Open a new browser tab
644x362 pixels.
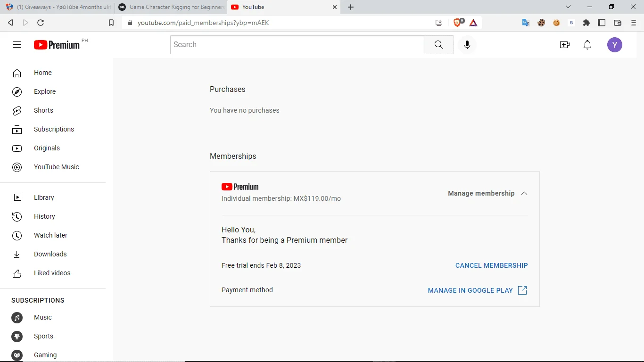(x=351, y=7)
